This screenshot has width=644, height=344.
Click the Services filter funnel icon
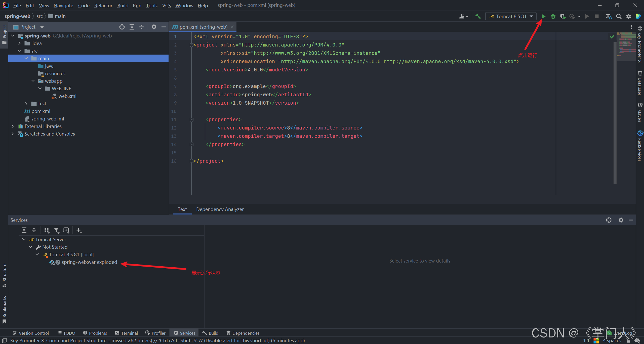pos(56,230)
